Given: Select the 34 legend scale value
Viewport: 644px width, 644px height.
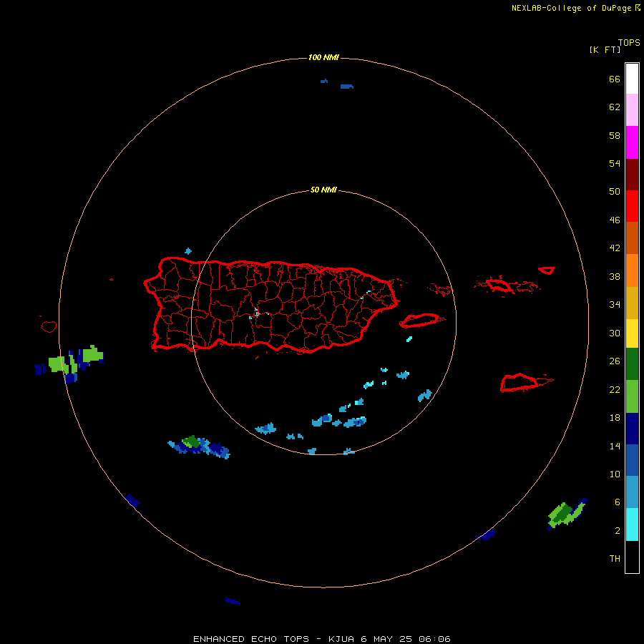Looking at the screenshot, I should 615,304.
